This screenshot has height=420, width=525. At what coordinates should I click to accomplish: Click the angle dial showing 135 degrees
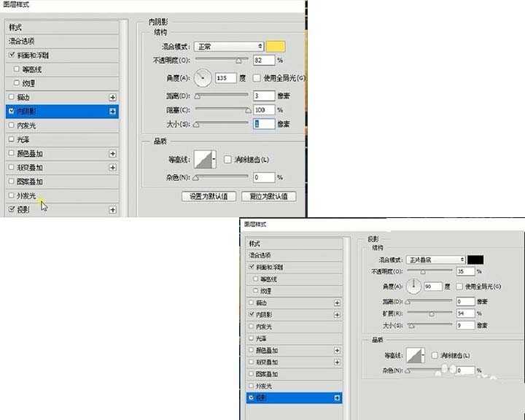(203, 77)
